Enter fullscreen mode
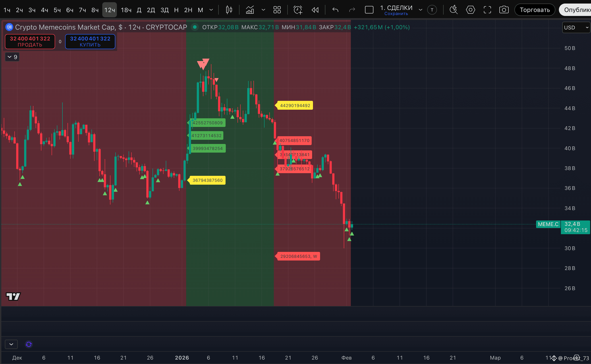Image resolution: width=591 pixels, height=364 pixels. pos(487,10)
